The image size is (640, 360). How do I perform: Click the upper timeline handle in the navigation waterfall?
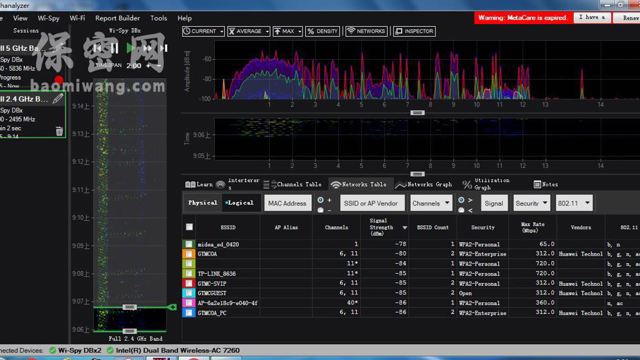point(129,307)
